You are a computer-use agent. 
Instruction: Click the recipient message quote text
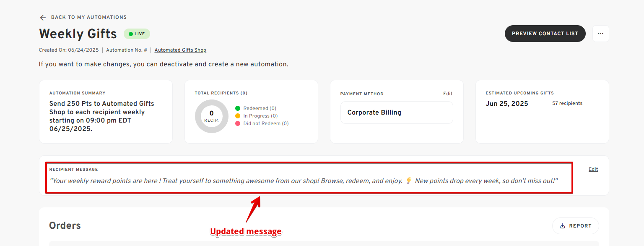tap(304, 181)
